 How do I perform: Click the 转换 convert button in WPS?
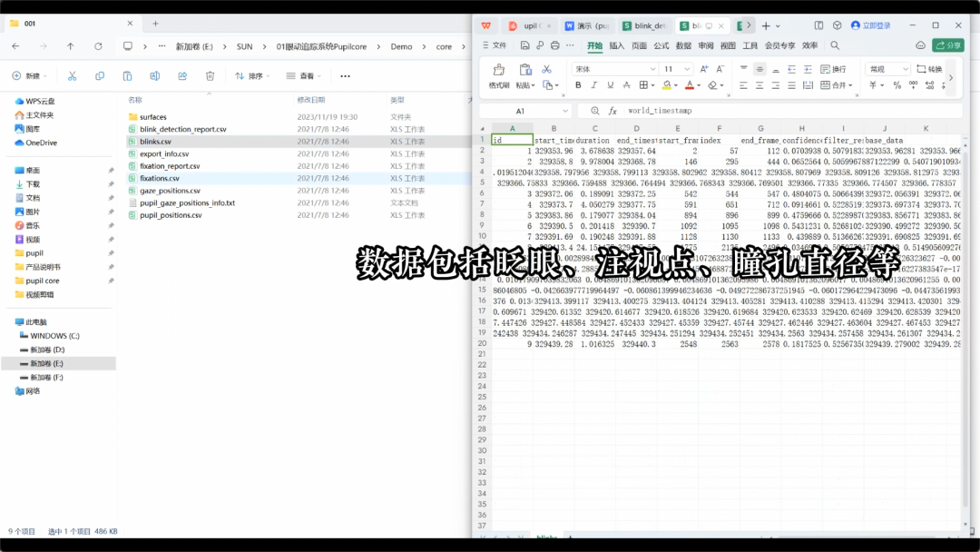click(x=929, y=69)
